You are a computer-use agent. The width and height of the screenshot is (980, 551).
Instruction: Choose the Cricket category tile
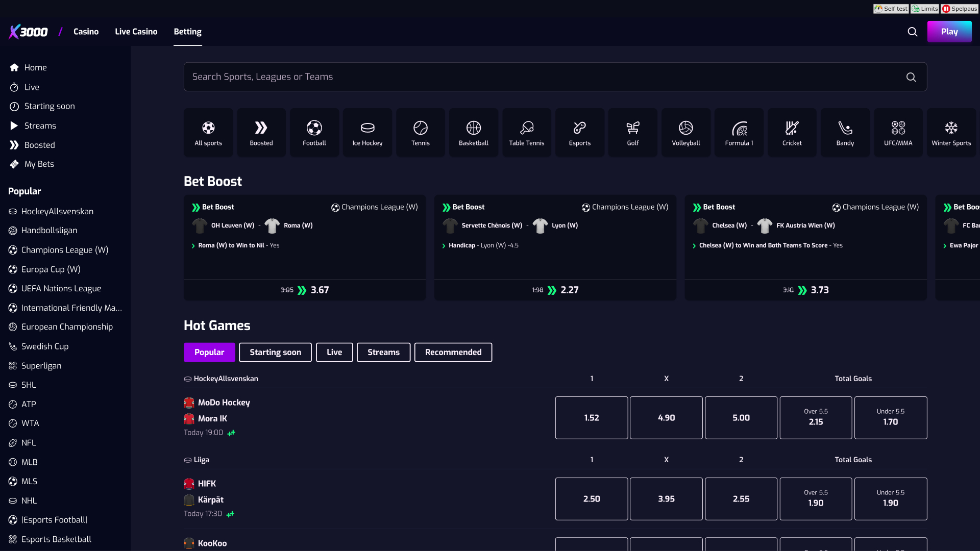point(792,133)
